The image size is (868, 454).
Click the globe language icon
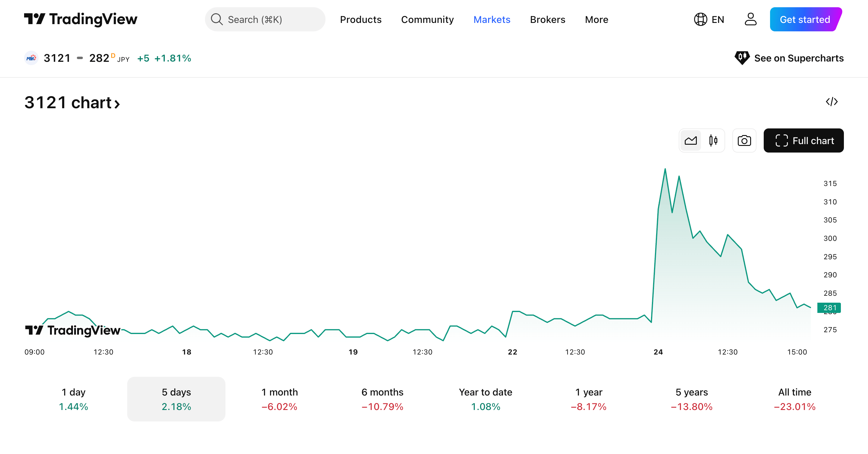point(700,19)
